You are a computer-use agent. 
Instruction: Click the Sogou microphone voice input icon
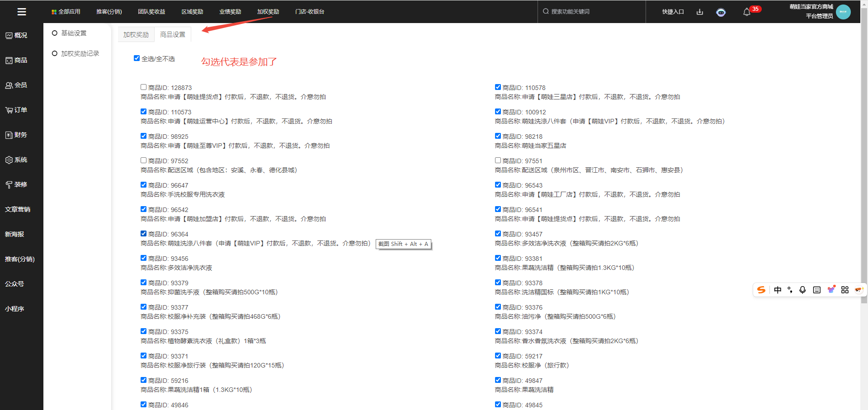click(x=802, y=290)
